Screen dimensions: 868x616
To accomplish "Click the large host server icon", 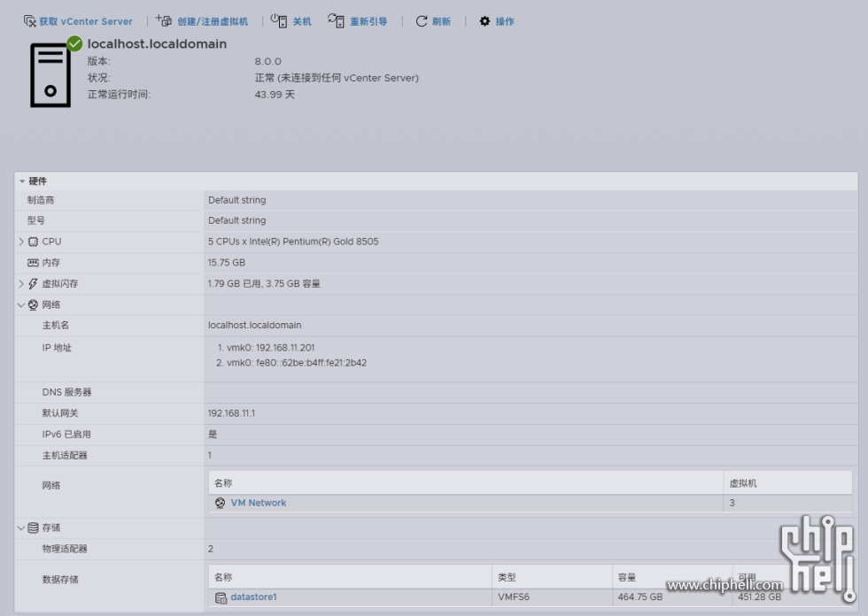I will [x=50, y=74].
